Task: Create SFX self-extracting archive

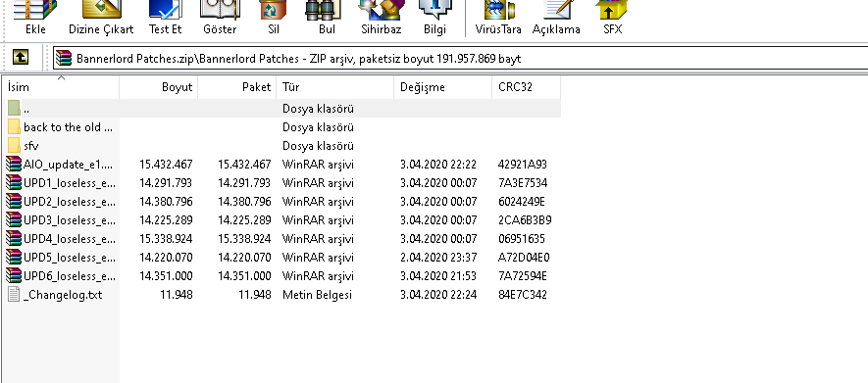Action: click(612, 17)
